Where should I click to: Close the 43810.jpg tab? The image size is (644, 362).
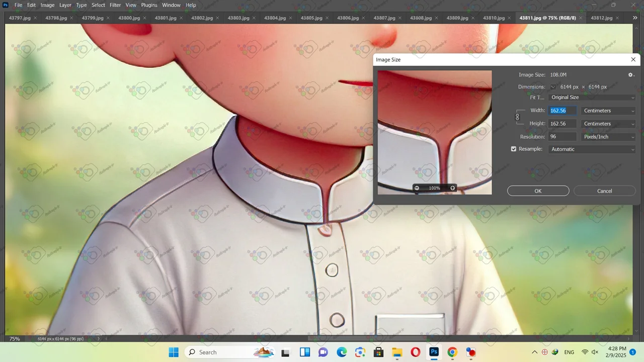[x=509, y=18]
